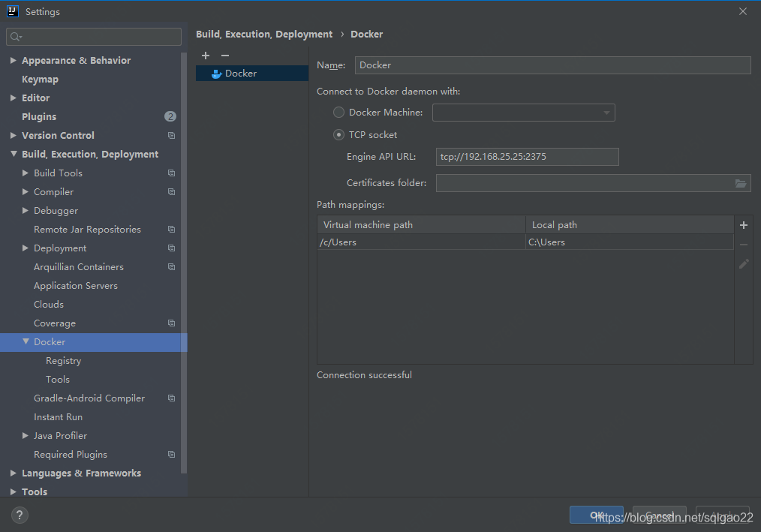The image size is (761, 532).
Task: Click Cancel button in dialog
Action: click(x=660, y=515)
